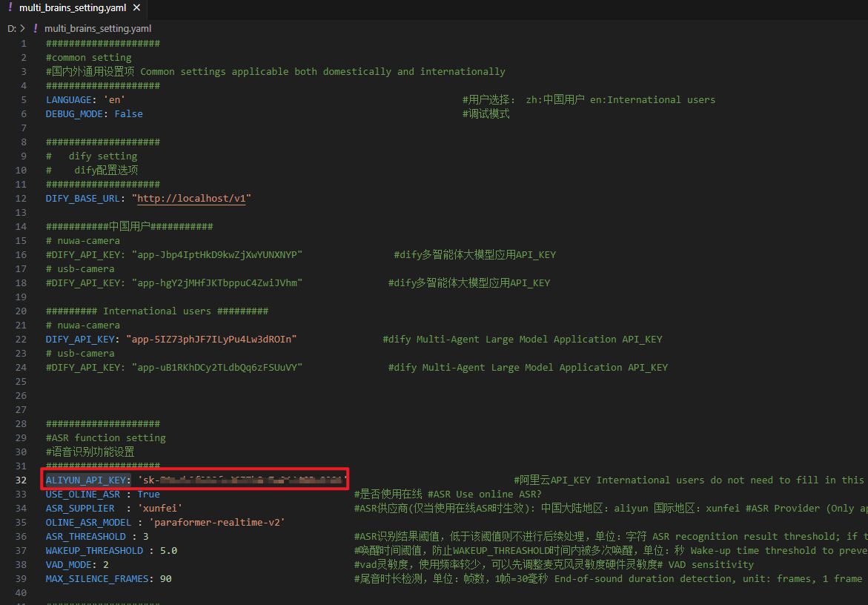Click the VAD_MODE key
The height and width of the screenshot is (605, 868).
[69, 565]
